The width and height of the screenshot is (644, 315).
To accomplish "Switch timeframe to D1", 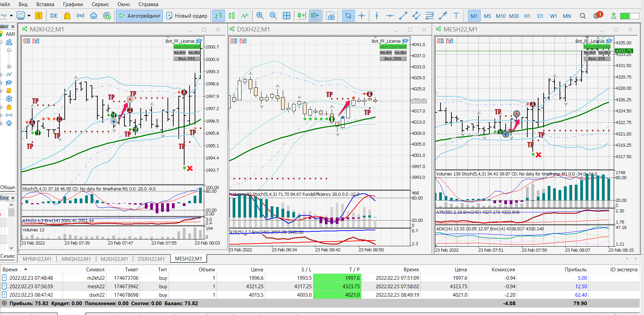I will [x=540, y=16].
